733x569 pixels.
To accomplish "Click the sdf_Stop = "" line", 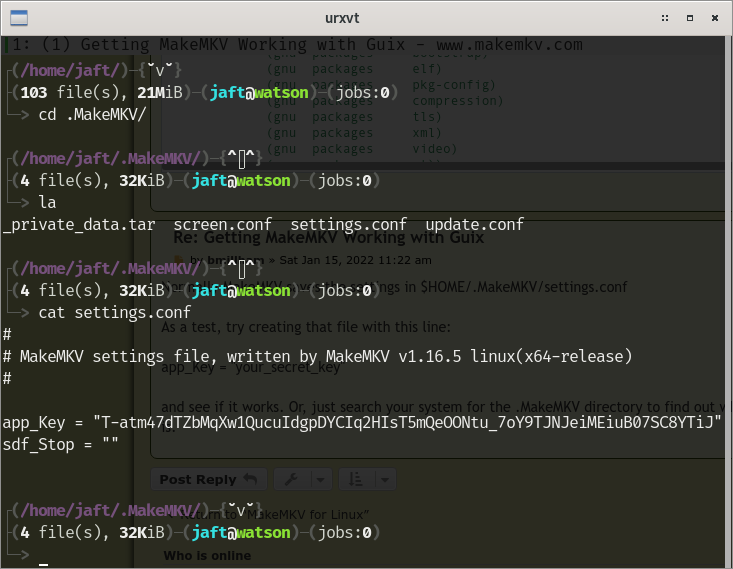I will tap(60, 445).
